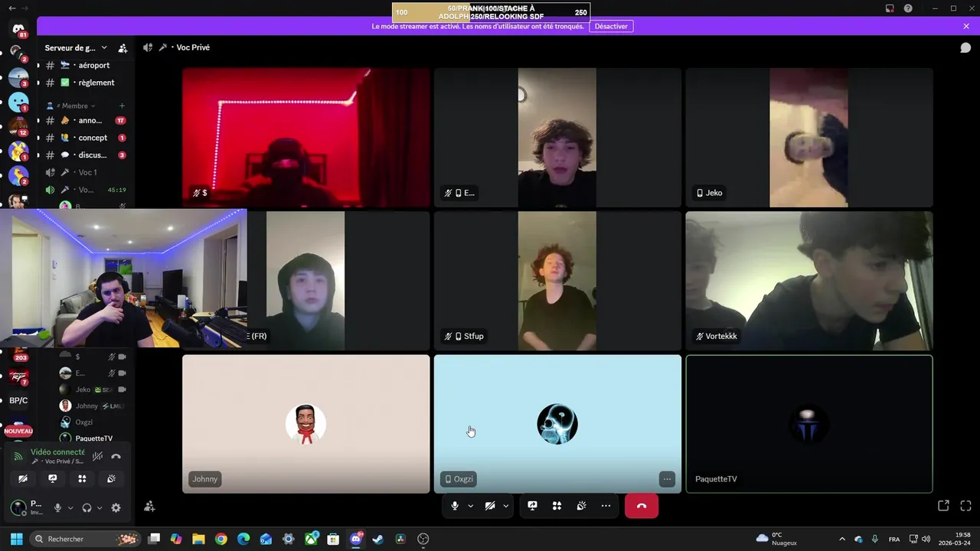Open the voice channel chat bubble

[965, 47]
